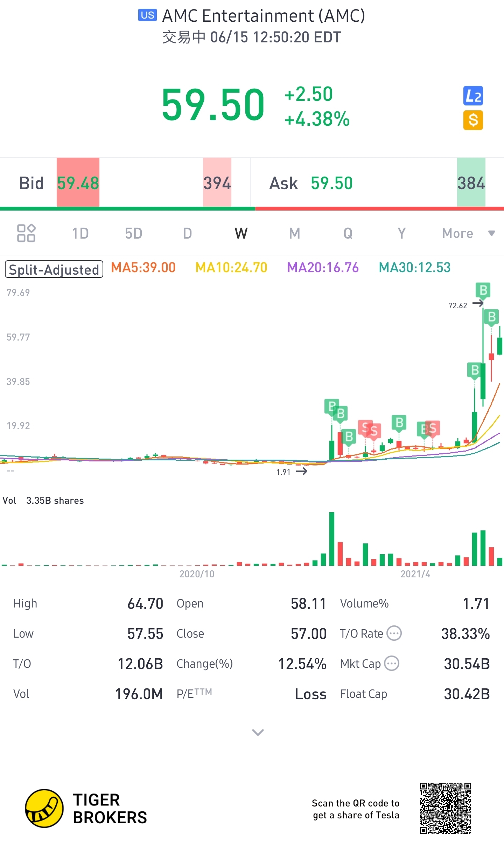This screenshot has width=504, height=865.
Task: Tap the +4.38% change value
Action: coord(317,119)
